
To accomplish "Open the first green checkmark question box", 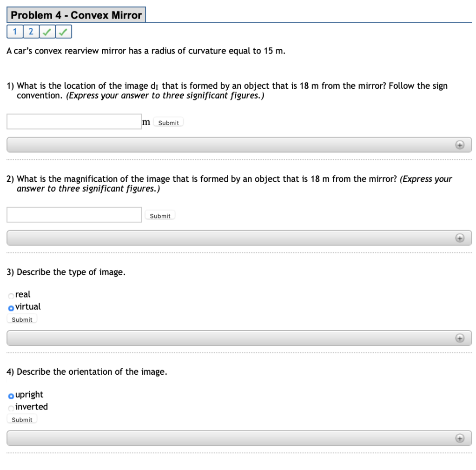I will (47, 32).
